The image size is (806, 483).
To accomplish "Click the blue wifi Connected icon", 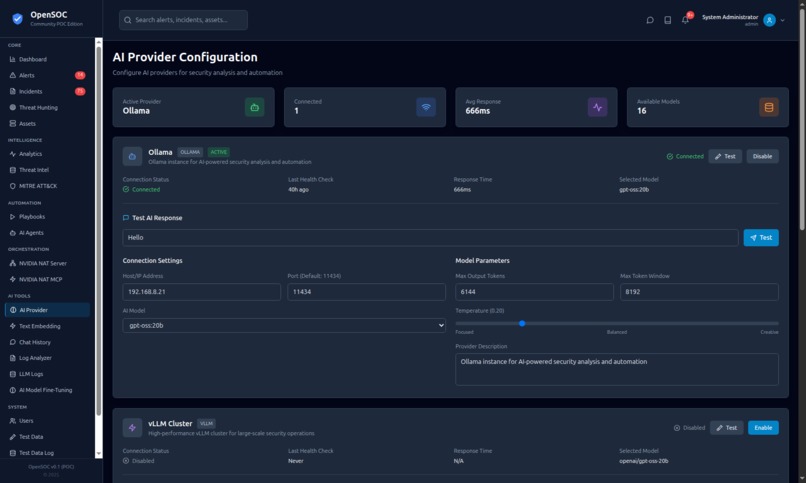I will (426, 107).
